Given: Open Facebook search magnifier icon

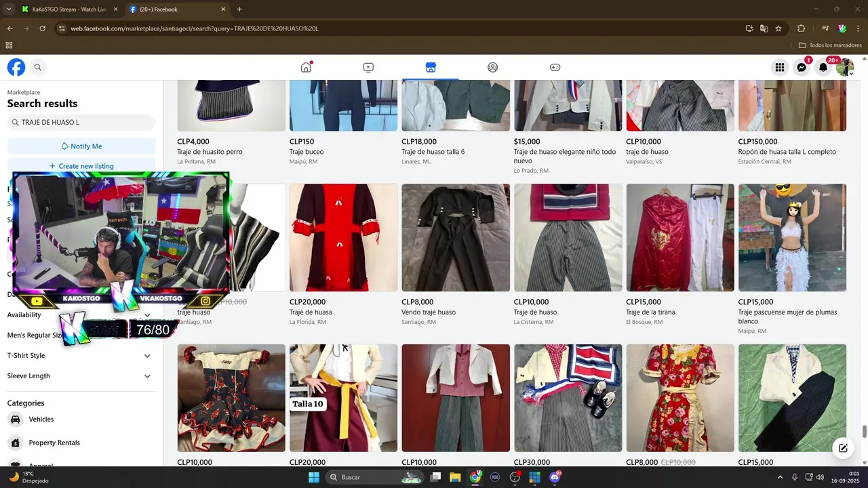Looking at the screenshot, I should tap(38, 67).
